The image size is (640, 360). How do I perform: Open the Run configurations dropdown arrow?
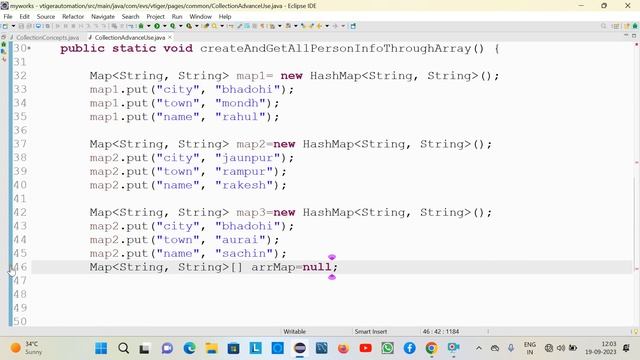click(164, 26)
